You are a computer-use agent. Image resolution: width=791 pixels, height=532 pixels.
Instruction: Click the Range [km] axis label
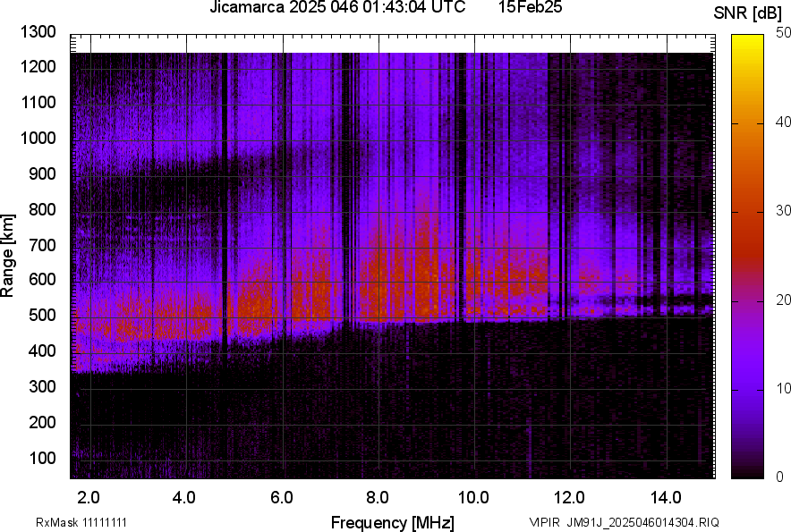pos(8,256)
